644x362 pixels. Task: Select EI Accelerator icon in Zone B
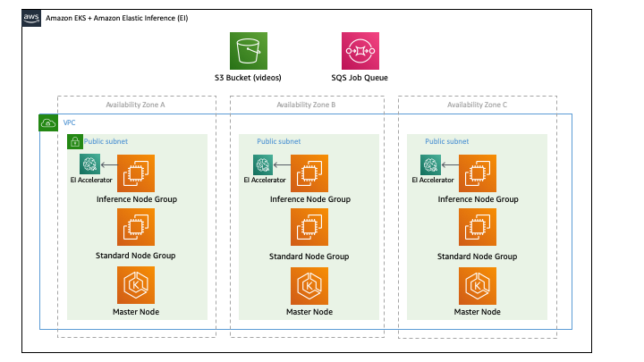[263, 164]
